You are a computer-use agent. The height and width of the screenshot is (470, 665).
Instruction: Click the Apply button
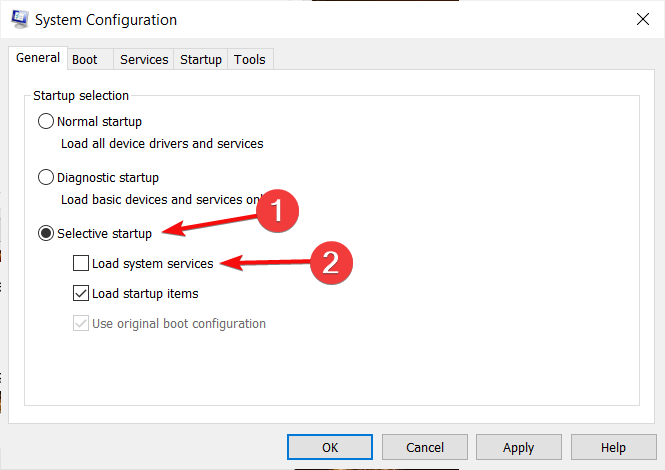(x=518, y=447)
